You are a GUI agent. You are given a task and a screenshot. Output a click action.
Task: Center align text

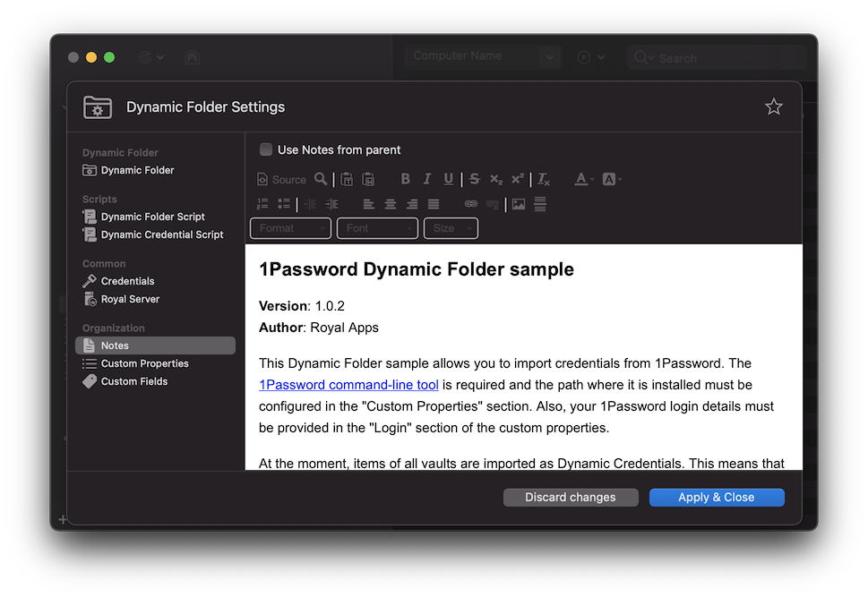(391, 204)
